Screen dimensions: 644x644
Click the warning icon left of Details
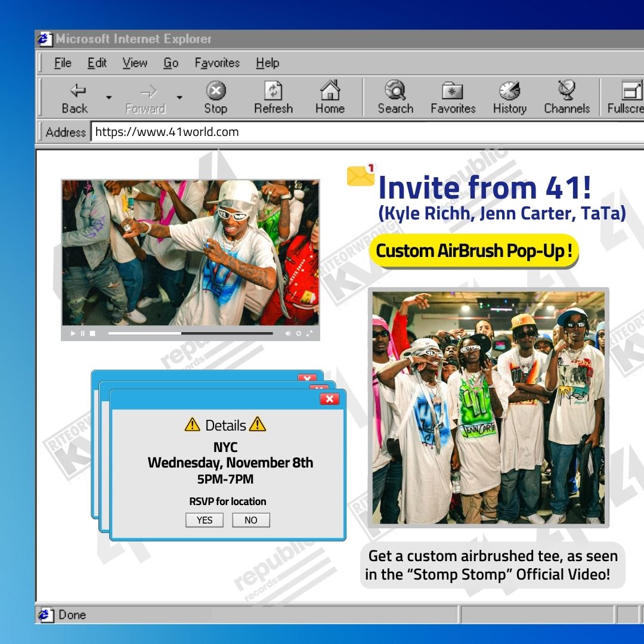(192, 425)
